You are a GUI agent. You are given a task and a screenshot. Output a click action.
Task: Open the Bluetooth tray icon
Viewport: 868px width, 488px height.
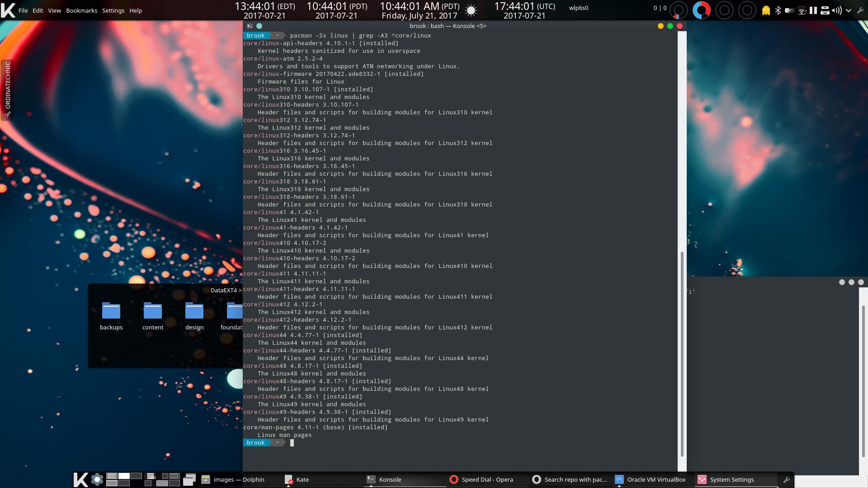point(778,10)
